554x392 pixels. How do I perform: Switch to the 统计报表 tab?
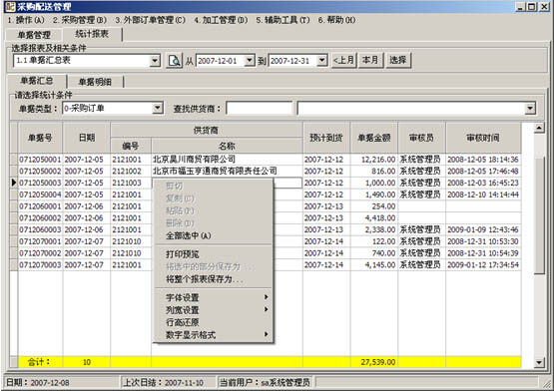click(92, 34)
